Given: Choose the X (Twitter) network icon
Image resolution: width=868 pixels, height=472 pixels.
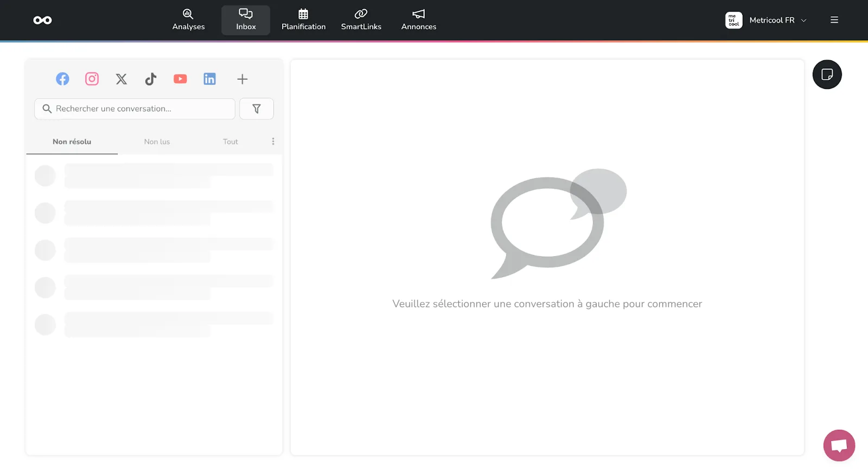Looking at the screenshot, I should (x=122, y=79).
